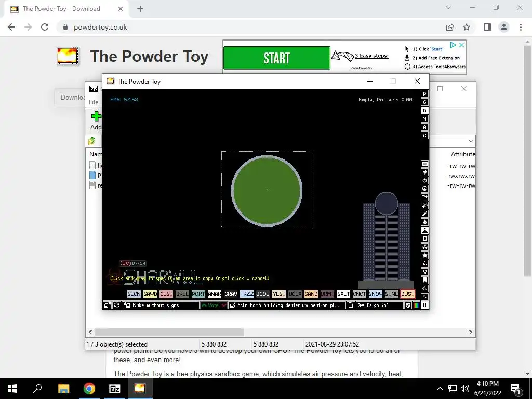
Task: Select the SNOW element
Action: (376, 294)
